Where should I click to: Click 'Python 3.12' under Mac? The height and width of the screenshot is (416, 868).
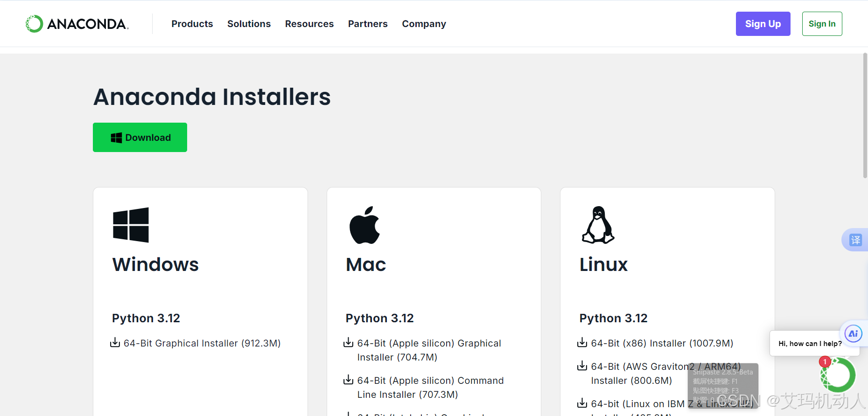pyautogui.click(x=380, y=319)
